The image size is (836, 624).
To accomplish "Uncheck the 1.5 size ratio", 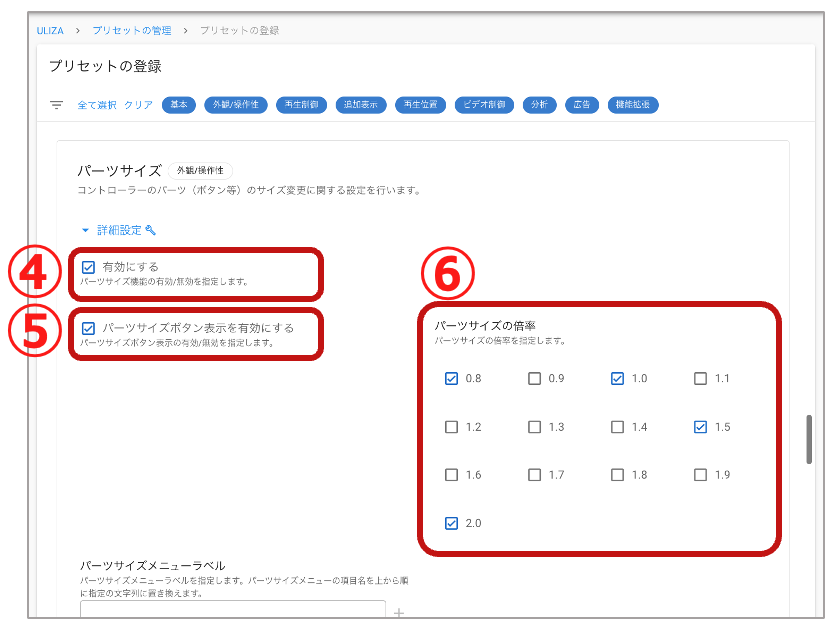I will [x=700, y=427].
